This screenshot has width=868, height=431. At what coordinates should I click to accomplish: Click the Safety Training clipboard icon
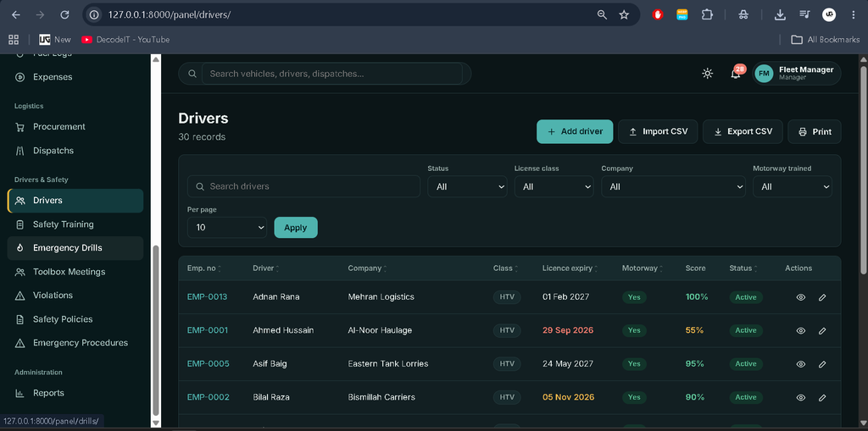pos(20,224)
